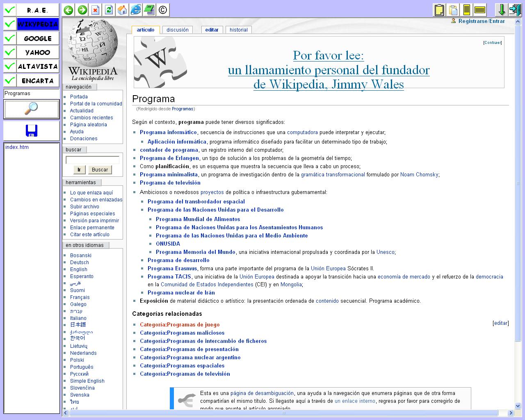The width and height of the screenshot is (525, 420).
Task: Open Lo que enlaza aquí link
Action: click(91, 193)
